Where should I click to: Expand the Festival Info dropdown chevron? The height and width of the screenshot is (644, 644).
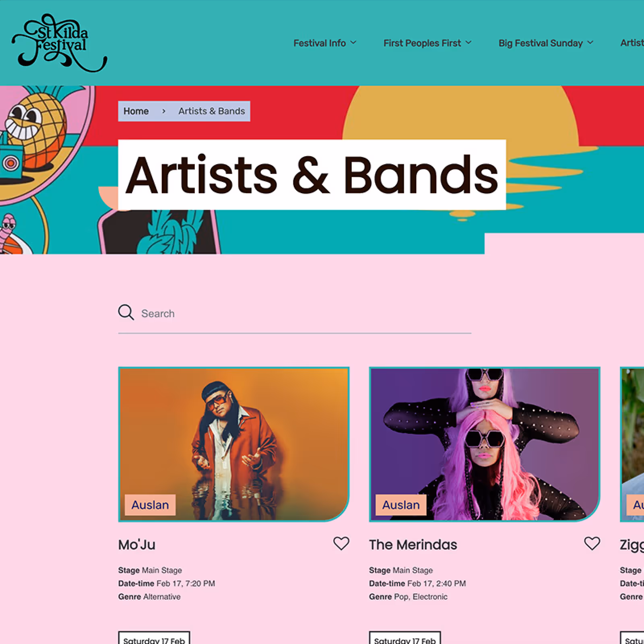coord(353,42)
